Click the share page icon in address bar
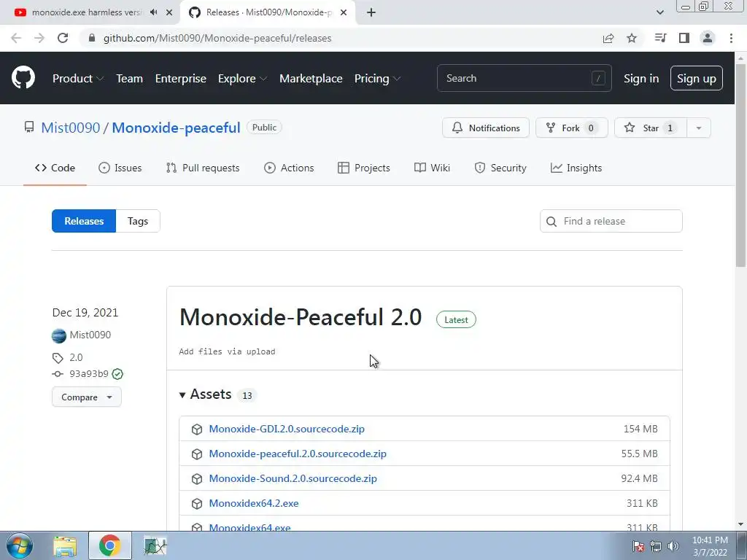Image resolution: width=747 pixels, height=560 pixels. click(608, 38)
